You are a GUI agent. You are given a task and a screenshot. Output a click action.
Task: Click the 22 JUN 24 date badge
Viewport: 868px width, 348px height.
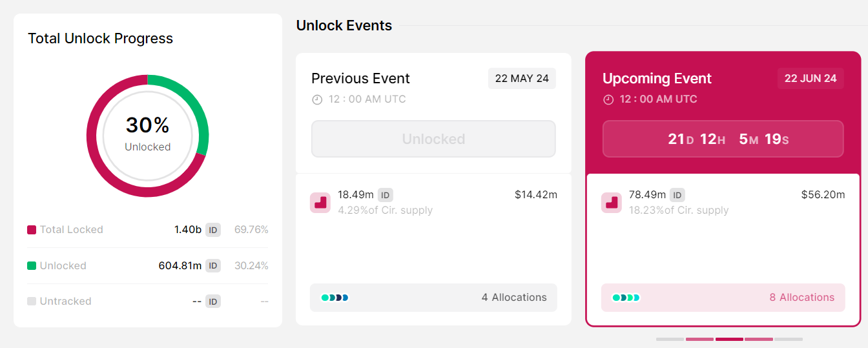pos(810,78)
